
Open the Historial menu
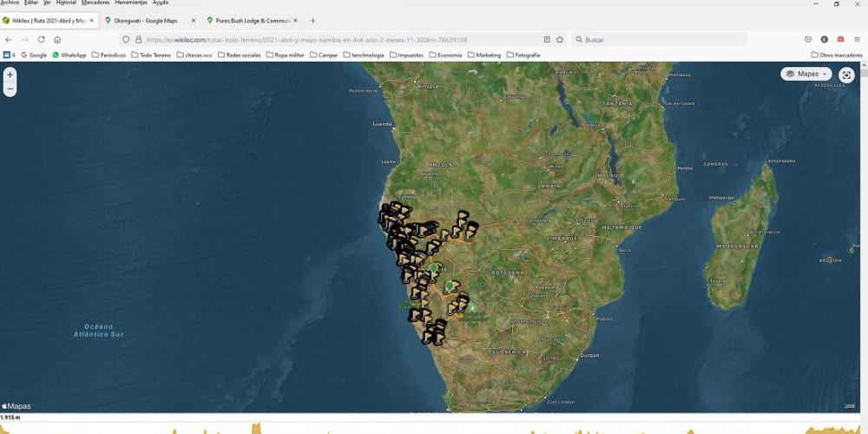pyautogui.click(x=66, y=3)
